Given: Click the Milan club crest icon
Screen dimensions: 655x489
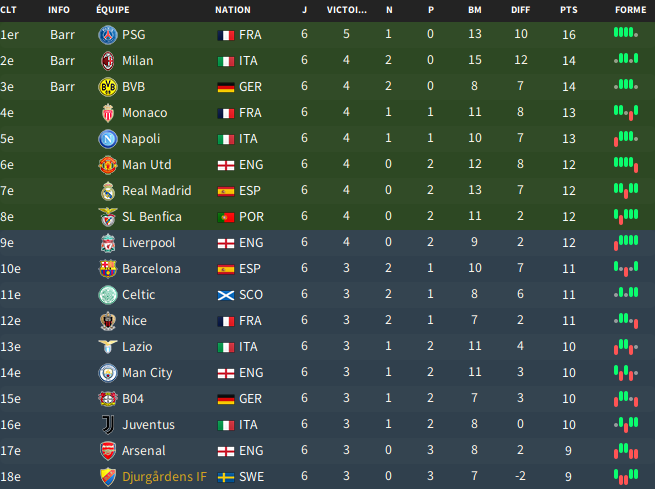Looking at the screenshot, I should (108, 61).
